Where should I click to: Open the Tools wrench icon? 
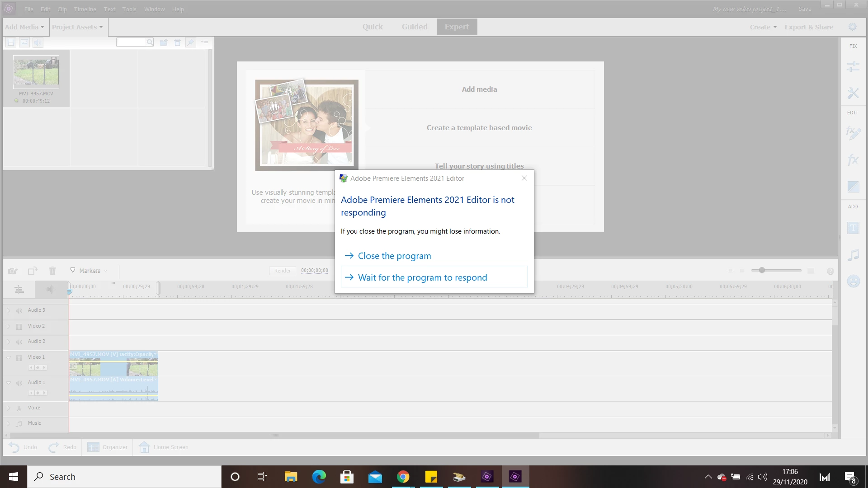pos(853,93)
